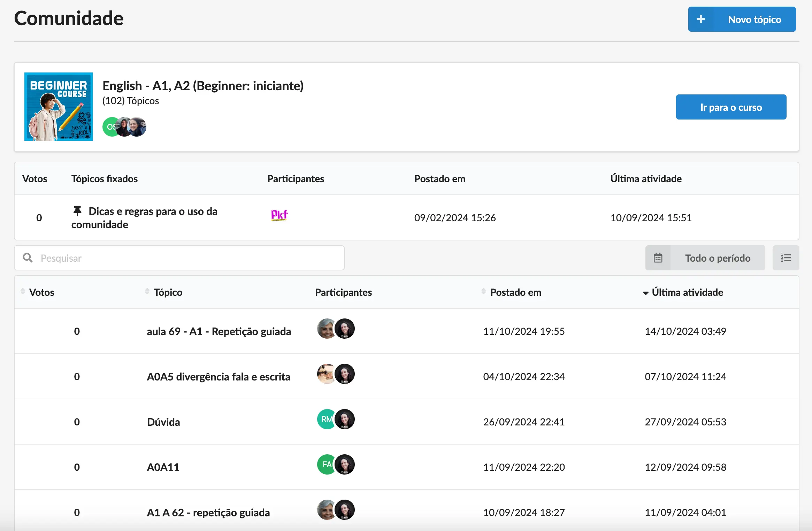Click first avatar in aula 69 row
Screen dimensions: 812x531
pyautogui.click(x=326, y=329)
